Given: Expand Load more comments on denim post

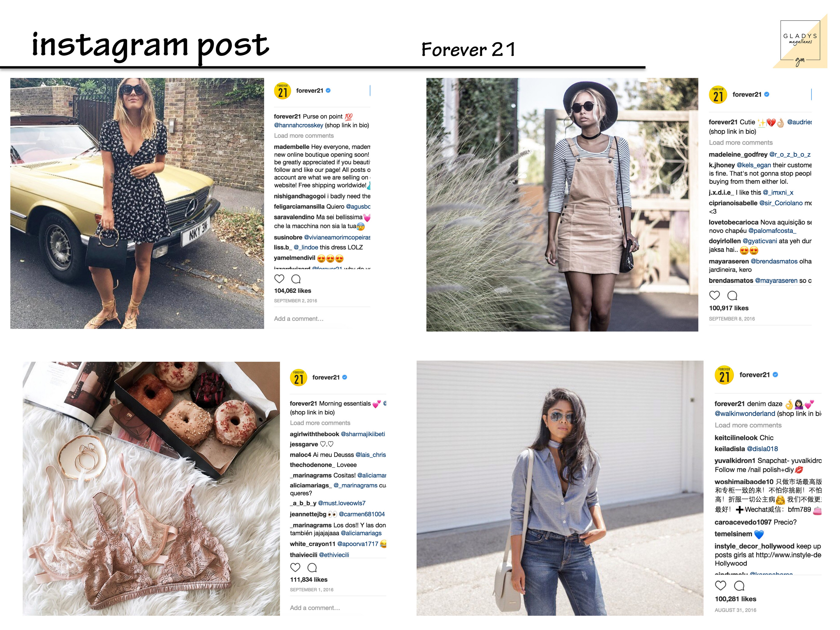Looking at the screenshot, I should pos(748,425).
